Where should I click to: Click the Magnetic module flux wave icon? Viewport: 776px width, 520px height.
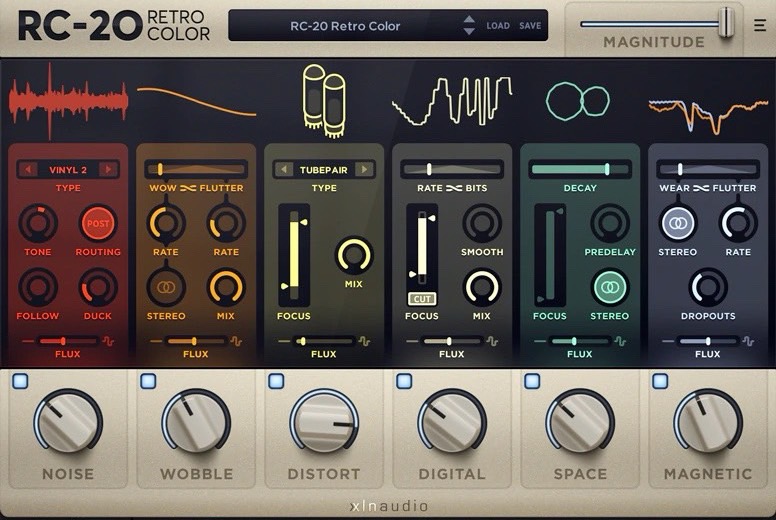click(748, 341)
